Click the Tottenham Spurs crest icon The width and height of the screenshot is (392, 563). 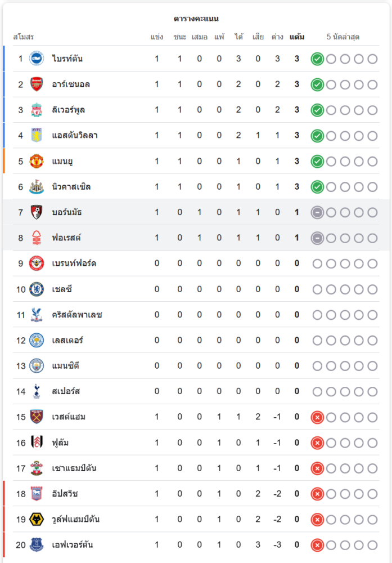[37, 391]
